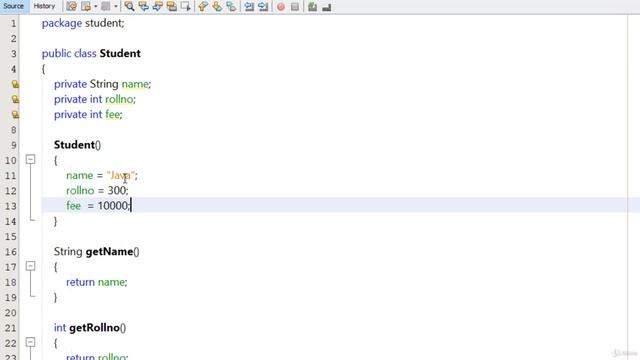
Task: Open the Back navigation dropdown arrow
Action: (x=96, y=7)
